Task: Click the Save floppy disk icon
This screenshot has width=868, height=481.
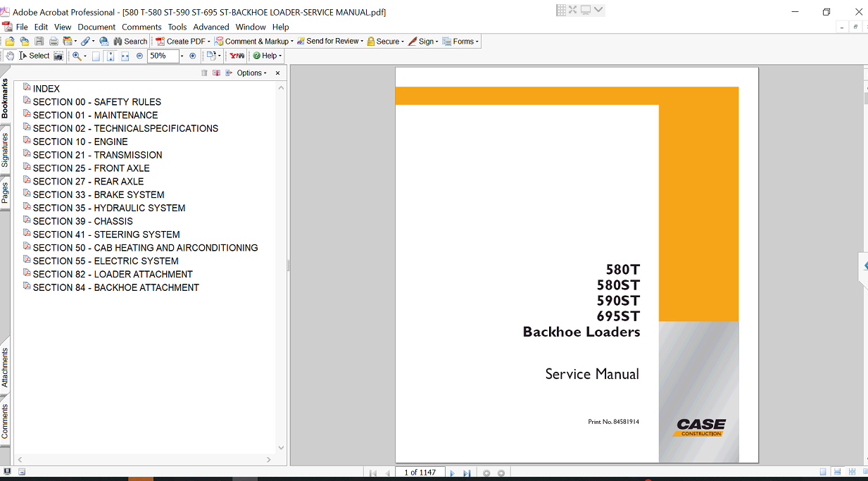Action: pos(39,42)
